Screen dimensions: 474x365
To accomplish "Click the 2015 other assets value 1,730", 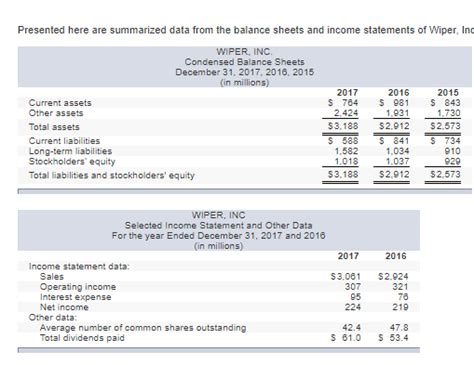I will click(x=449, y=113).
